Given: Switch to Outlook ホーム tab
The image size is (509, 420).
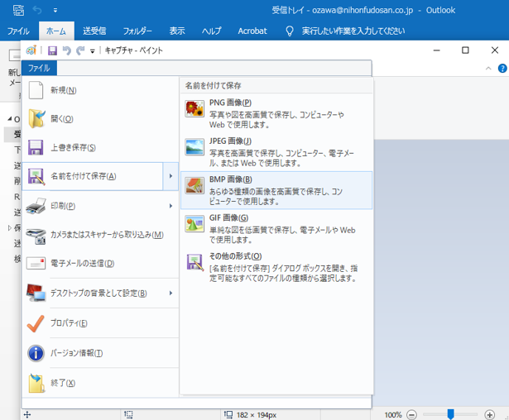Looking at the screenshot, I should pos(56,31).
